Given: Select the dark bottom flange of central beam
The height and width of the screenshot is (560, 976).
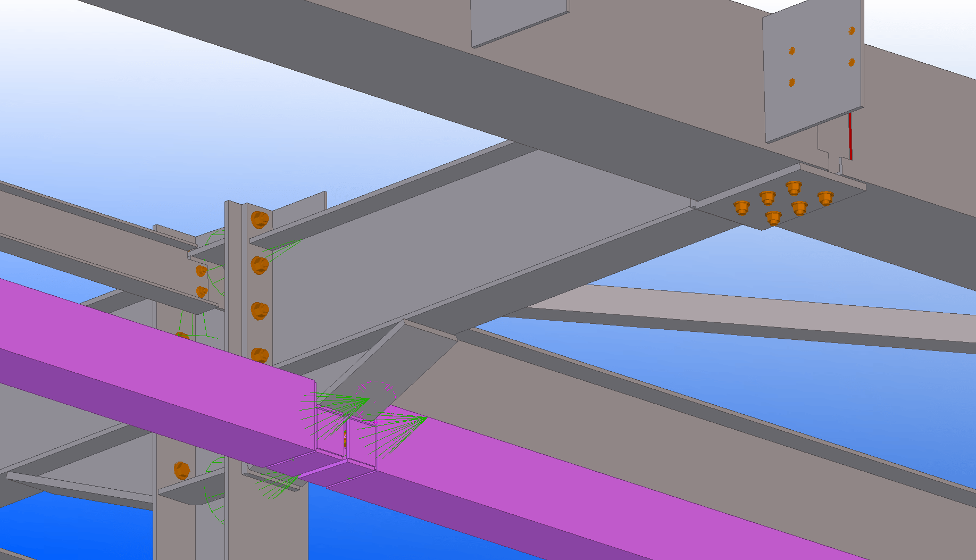Looking at the screenshot, I should click(585, 266).
